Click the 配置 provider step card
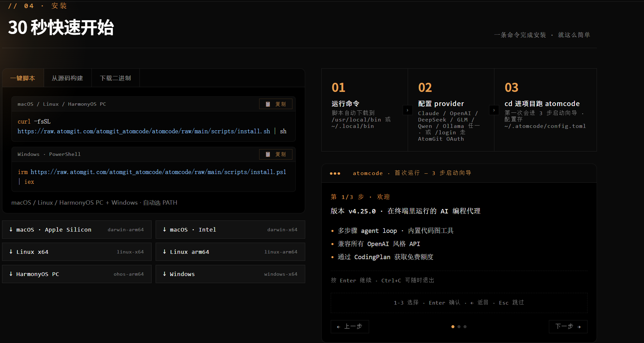644x343 pixels. (x=451, y=110)
